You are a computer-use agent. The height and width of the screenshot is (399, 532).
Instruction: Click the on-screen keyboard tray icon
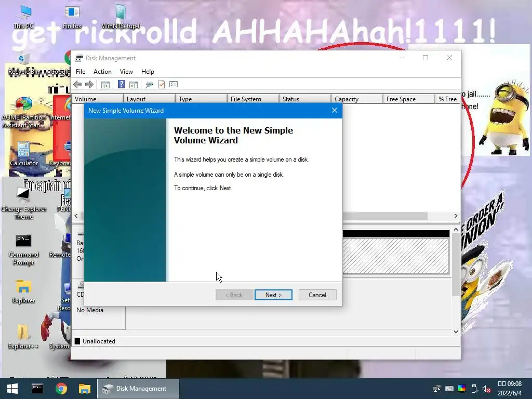pyautogui.click(x=449, y=389)
